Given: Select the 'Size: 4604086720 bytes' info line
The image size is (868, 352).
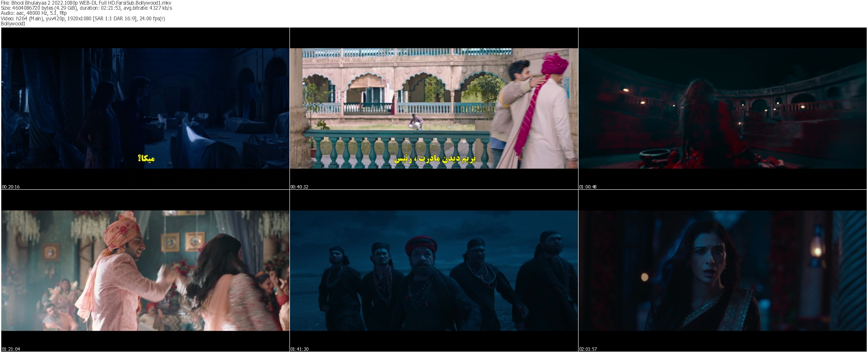Looking at the screenshot, I should coord(86,8).
